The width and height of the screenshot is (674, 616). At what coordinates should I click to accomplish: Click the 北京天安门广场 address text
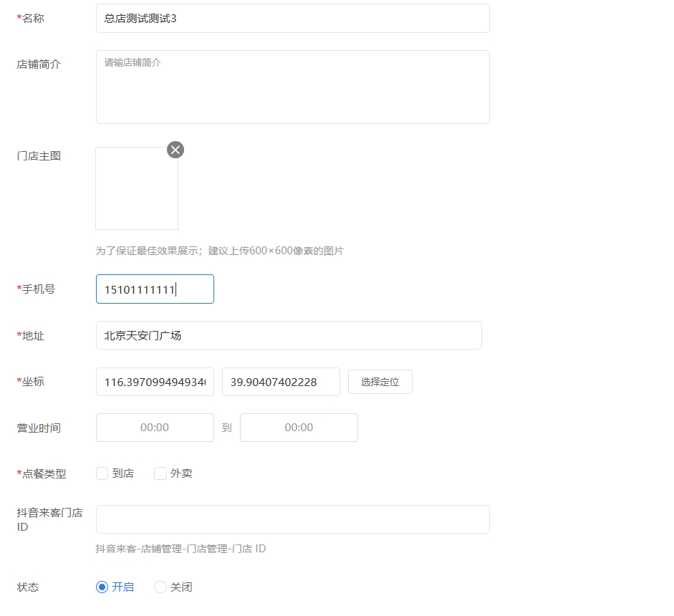[x=143, y=335]
